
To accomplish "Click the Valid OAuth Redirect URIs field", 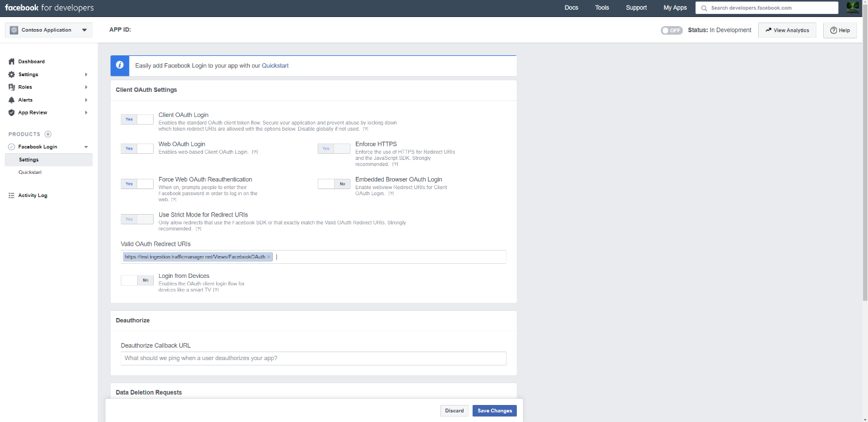I will click(313, 257).
